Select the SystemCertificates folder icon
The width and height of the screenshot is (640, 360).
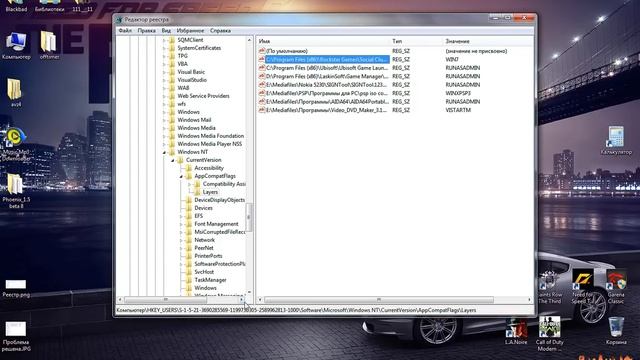tap(172, 48)
